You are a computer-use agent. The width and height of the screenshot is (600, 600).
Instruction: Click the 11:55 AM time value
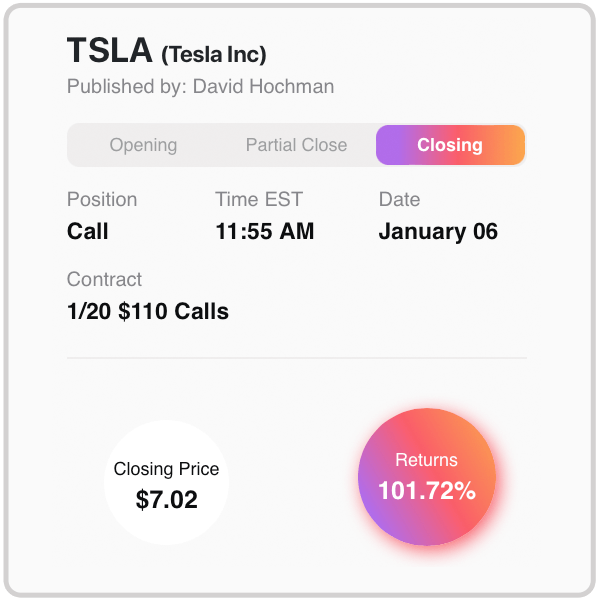pyautogui.click(x=265, y=232)
